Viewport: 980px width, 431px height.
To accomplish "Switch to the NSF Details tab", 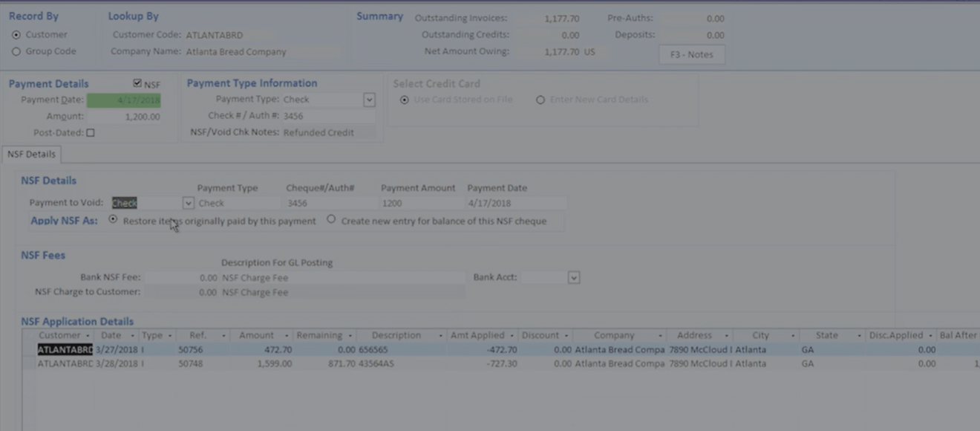I will 31,155.
